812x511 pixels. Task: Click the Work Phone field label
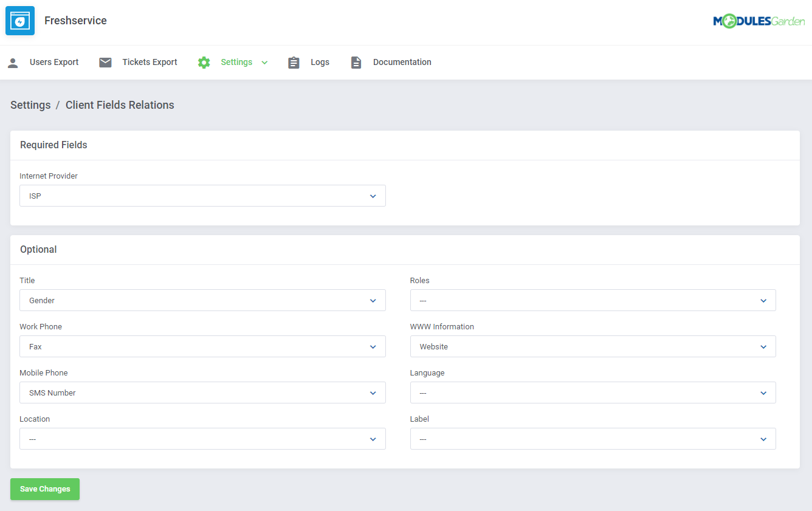click(x=41, y=327)
